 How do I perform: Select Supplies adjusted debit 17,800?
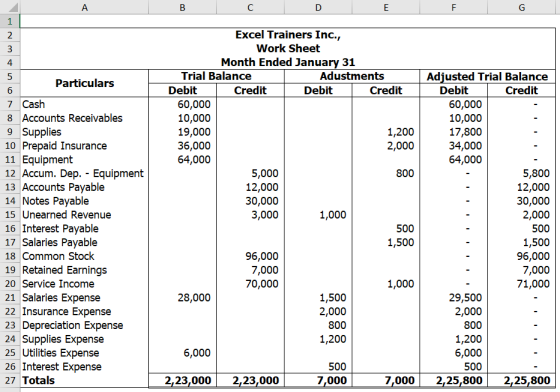pos(454,132)
